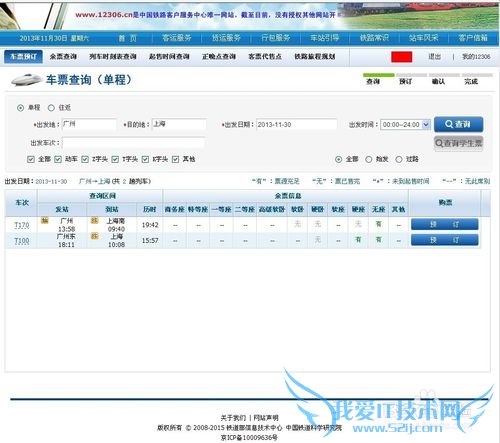
Task: Click the green 有 in T170 无座 column
Action: tap(378, 224)
